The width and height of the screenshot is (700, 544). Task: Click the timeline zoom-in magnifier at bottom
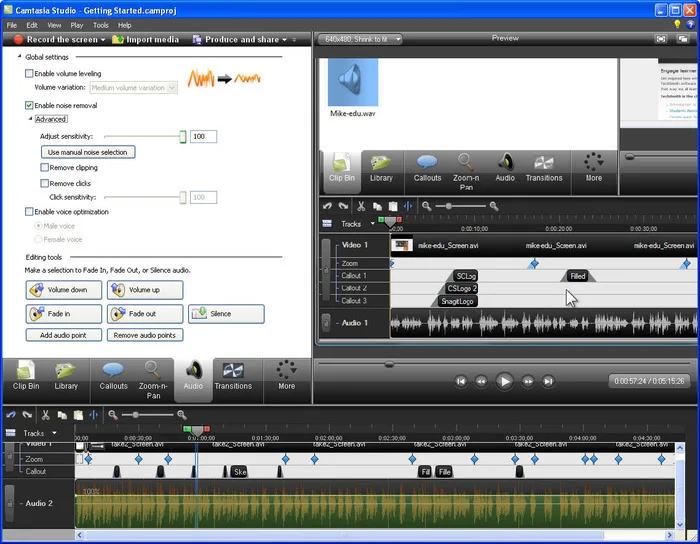182,415
